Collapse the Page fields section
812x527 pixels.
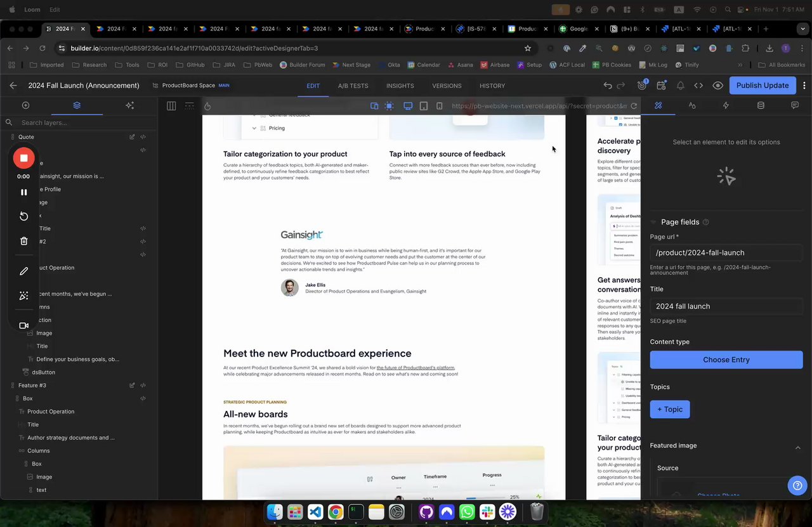point(653,222)
